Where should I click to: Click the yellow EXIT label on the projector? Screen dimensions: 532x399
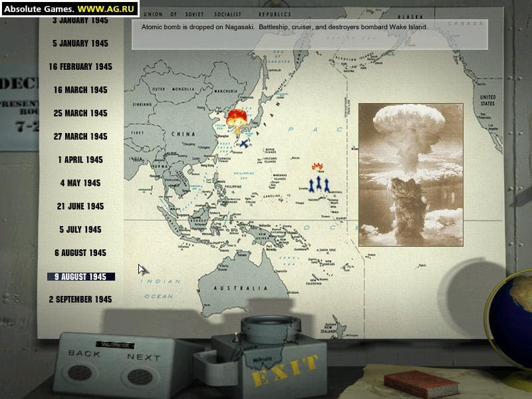[285, 370]
